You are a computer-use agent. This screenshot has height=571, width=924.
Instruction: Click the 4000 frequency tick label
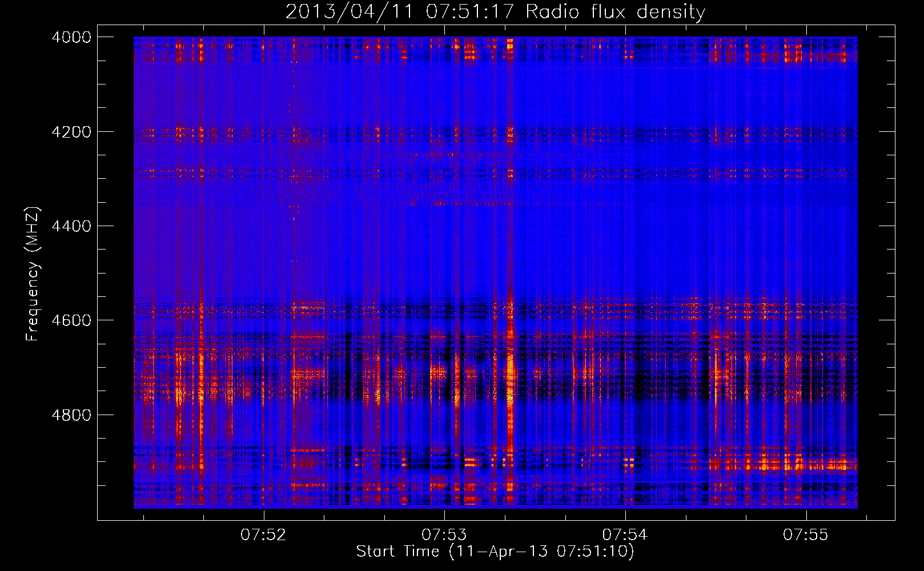[x=71, y=37]
